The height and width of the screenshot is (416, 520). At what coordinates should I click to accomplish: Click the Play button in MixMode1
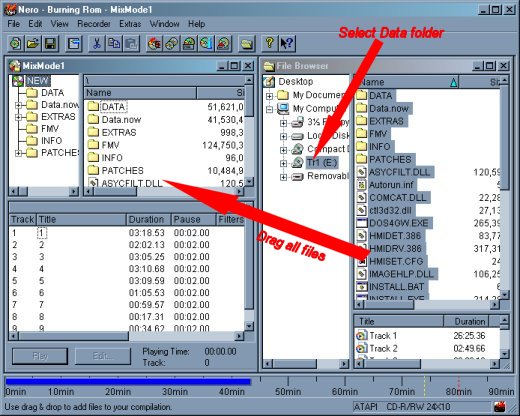click(40, 356)
